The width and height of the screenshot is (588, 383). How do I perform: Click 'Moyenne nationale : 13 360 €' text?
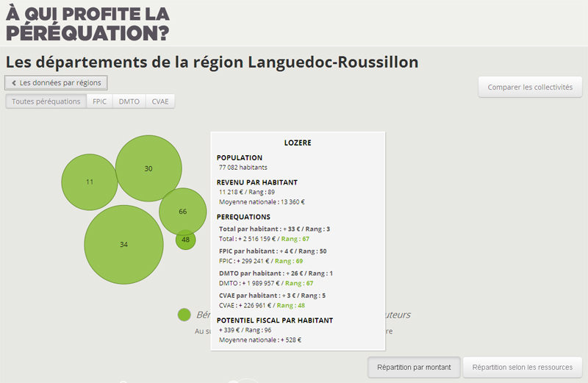[x=262, y=201]
